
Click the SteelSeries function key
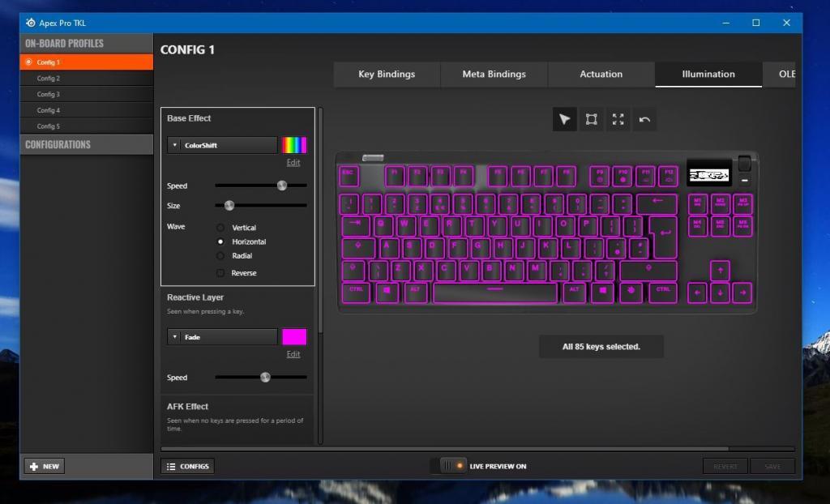(x=631, y=292)
